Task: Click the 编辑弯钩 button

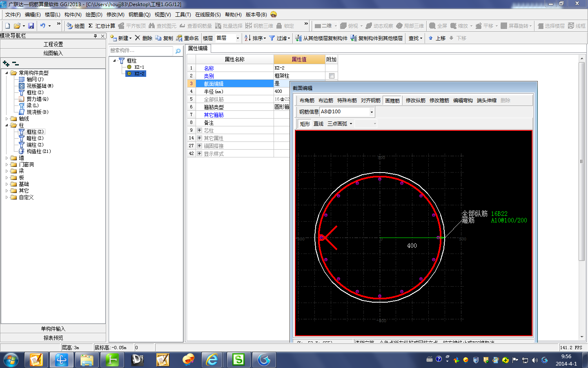Action: click(463, 101)
